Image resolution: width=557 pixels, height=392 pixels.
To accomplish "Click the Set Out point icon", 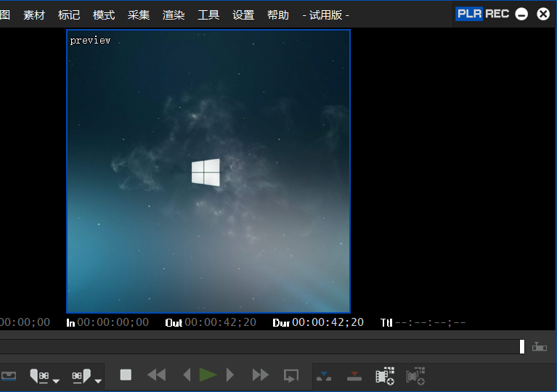I will (x=81, y=376).
